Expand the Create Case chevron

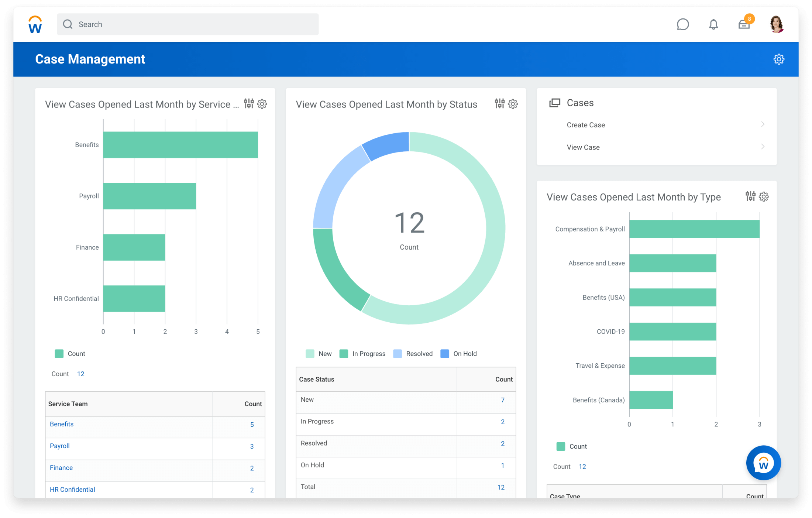[763, 124]
